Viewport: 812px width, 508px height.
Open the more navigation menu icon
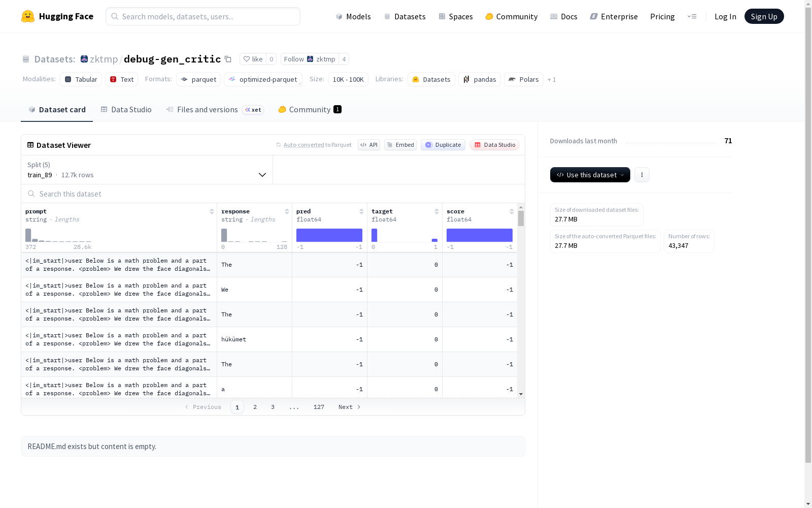coord(692,16)
